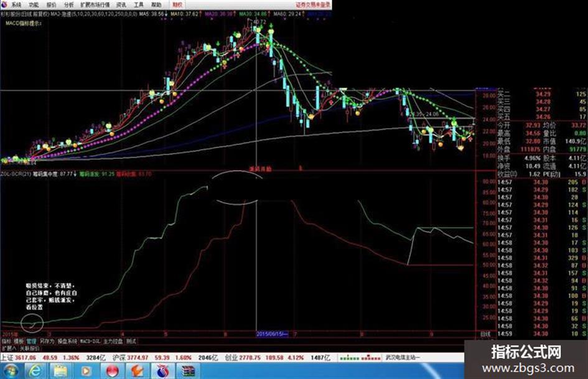The width and height of the screenshot is (588, 379).
Task: Open the WinRAR taskbar icon
Action: click(189, 371)
